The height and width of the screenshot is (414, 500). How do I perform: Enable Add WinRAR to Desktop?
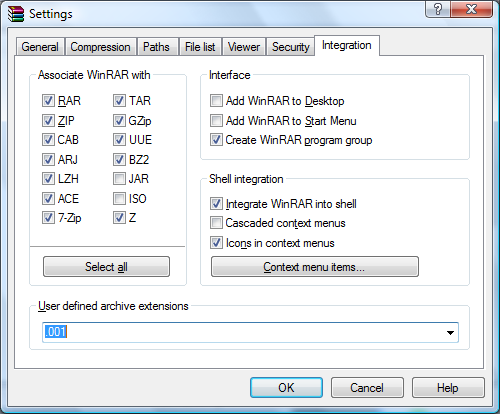point(216,100)
